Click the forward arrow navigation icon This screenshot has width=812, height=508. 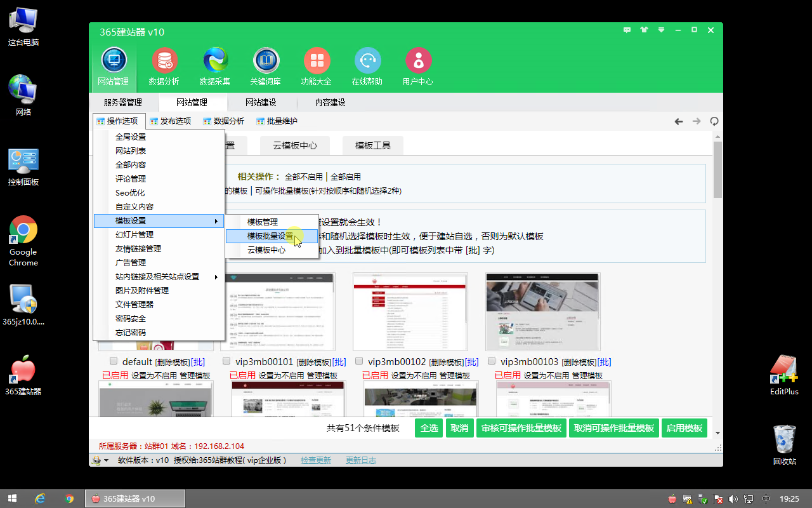click(x=697, y=121)
